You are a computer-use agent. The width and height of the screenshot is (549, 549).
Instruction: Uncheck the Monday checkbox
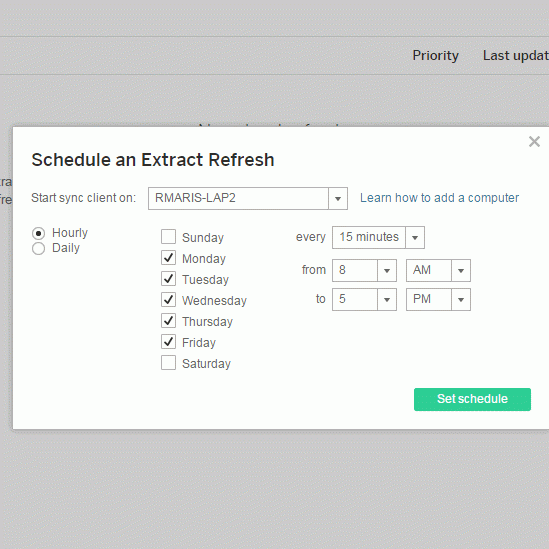(x=168, y=258)
